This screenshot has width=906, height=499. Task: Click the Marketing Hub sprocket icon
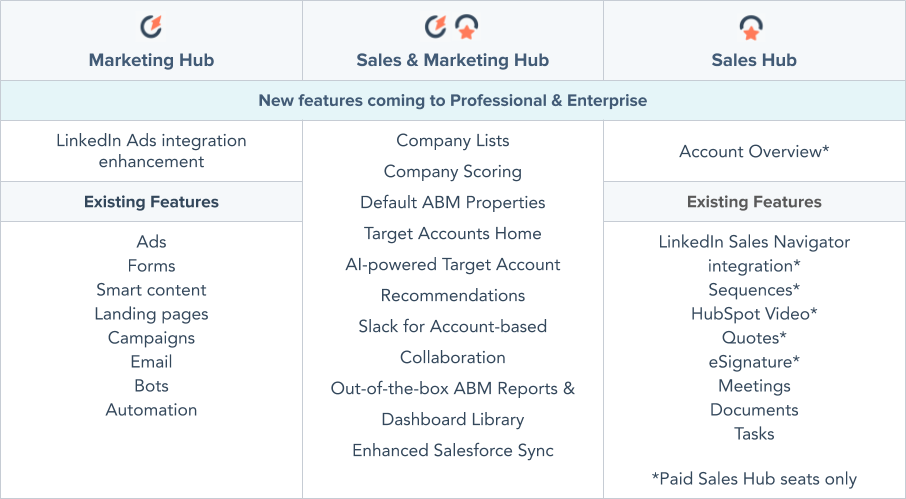pyautogui.click(x=151, y=26)
